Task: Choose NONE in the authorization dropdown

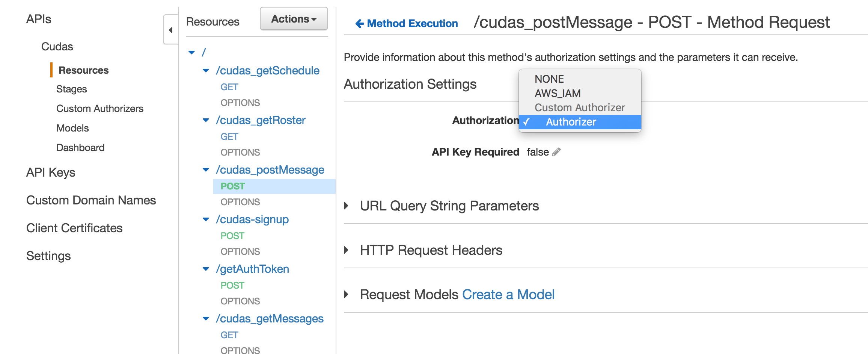Action: point(580,79)
